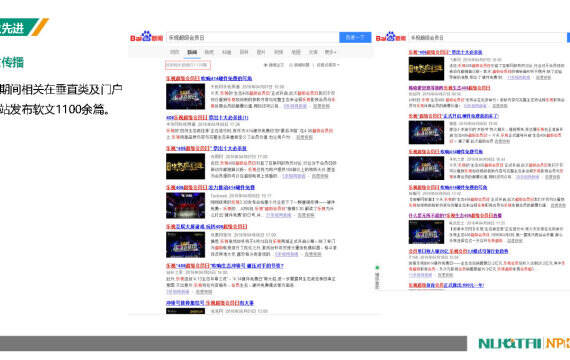This screenshot has width=570, height=360.
Task: Expand the 按焦点排序 sort dropdown
Action: pos(328,65)
